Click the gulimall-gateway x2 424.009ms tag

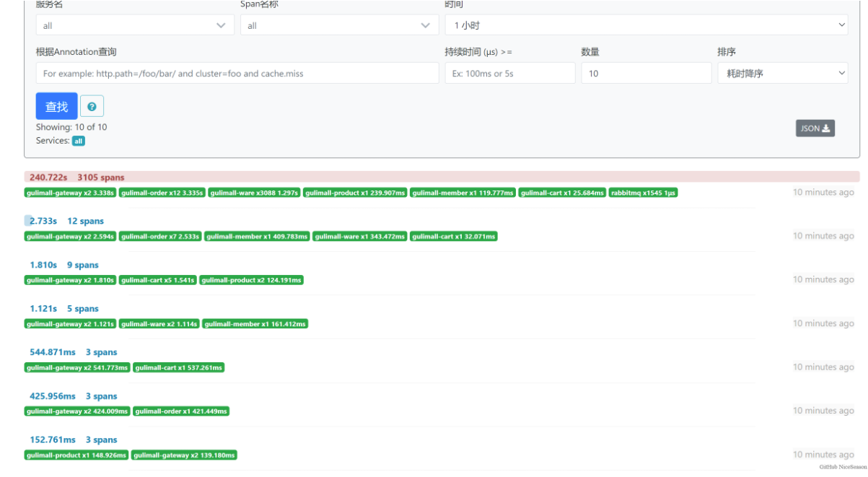77,411
